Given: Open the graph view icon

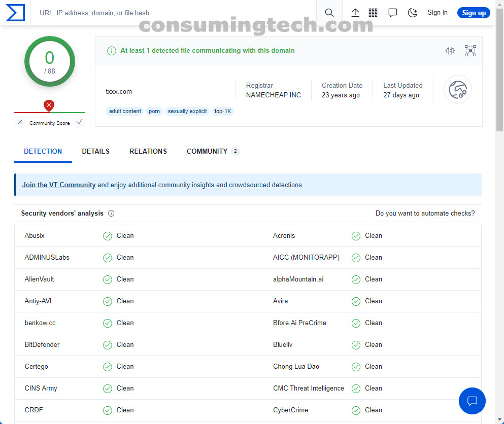Looking at the screenshot, I should 471,51.
